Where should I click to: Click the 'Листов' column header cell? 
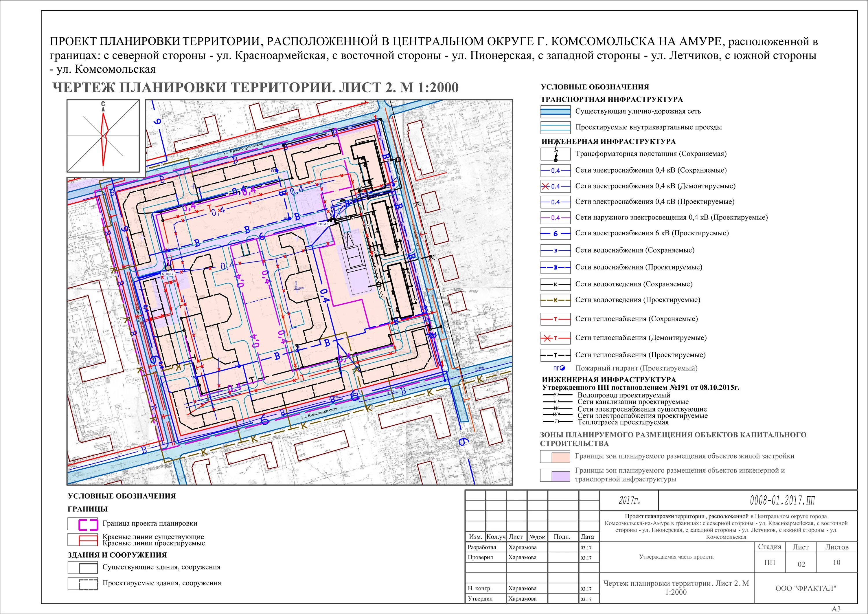tap(837, 547)
